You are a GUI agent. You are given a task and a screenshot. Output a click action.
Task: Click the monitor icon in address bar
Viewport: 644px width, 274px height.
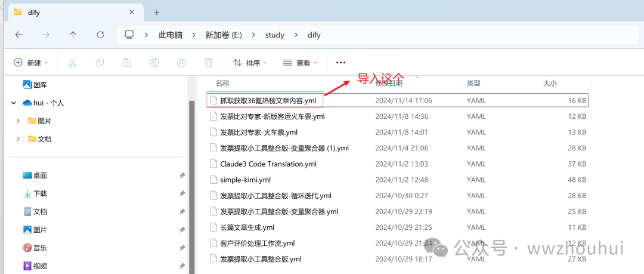[130, 35]
